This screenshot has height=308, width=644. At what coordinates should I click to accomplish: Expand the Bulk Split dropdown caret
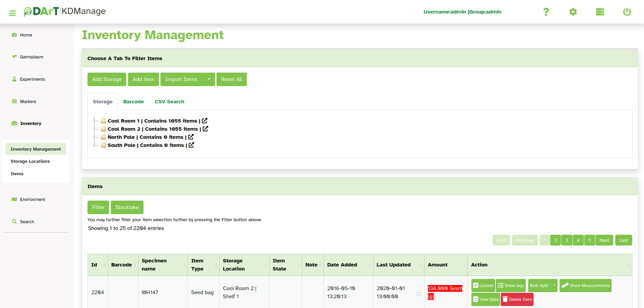click(554, 285)
